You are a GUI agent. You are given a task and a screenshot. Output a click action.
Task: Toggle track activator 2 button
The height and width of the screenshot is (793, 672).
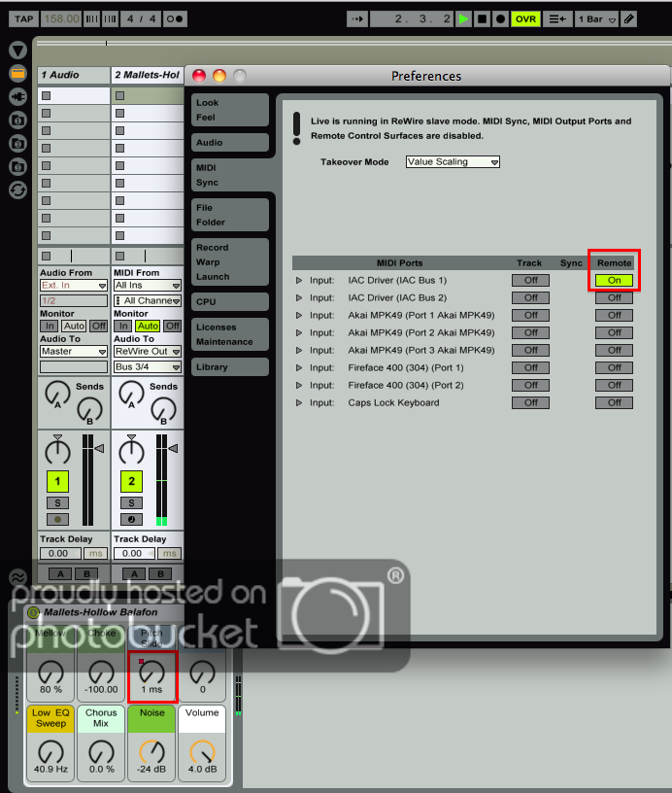[x=131, y=481]
